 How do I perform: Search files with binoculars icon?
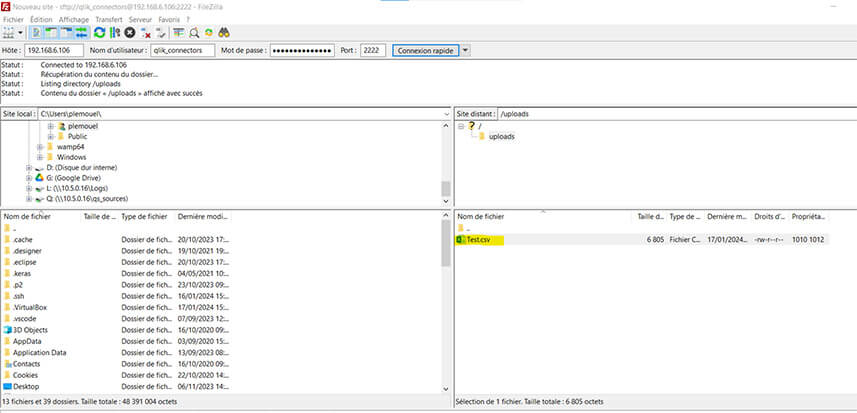(224, 33)
